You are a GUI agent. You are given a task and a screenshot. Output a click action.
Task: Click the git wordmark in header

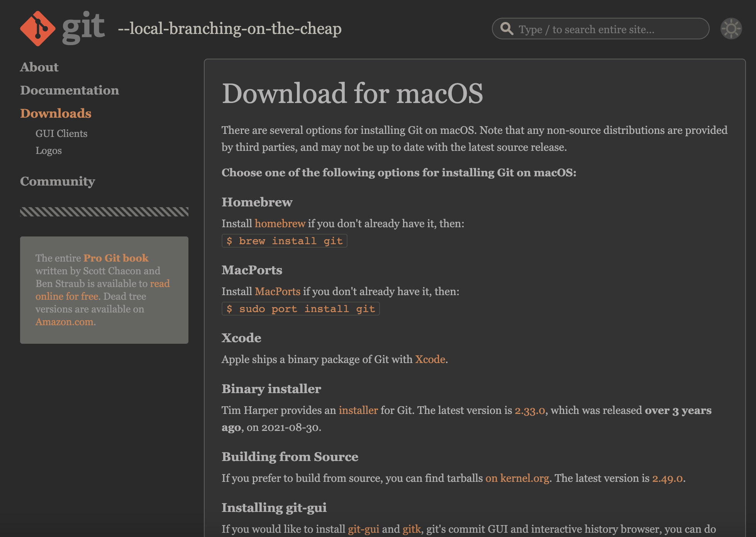click(83, 28)
